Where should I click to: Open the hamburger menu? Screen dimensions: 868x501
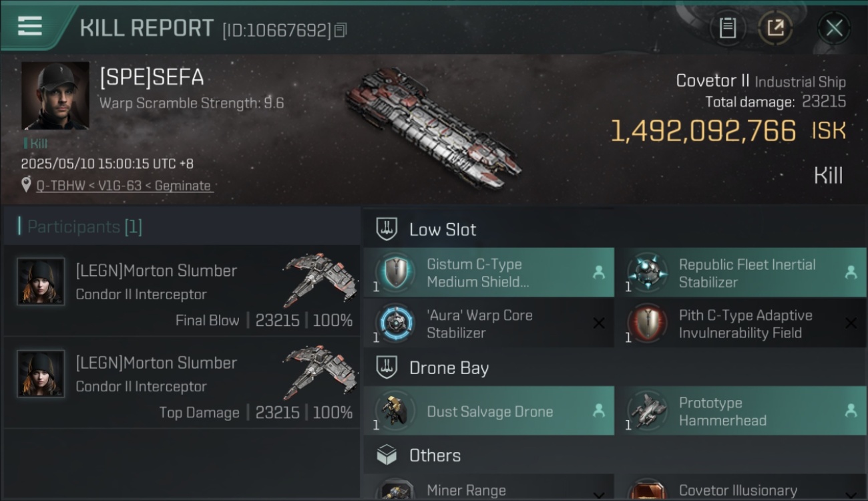(30, 26)
